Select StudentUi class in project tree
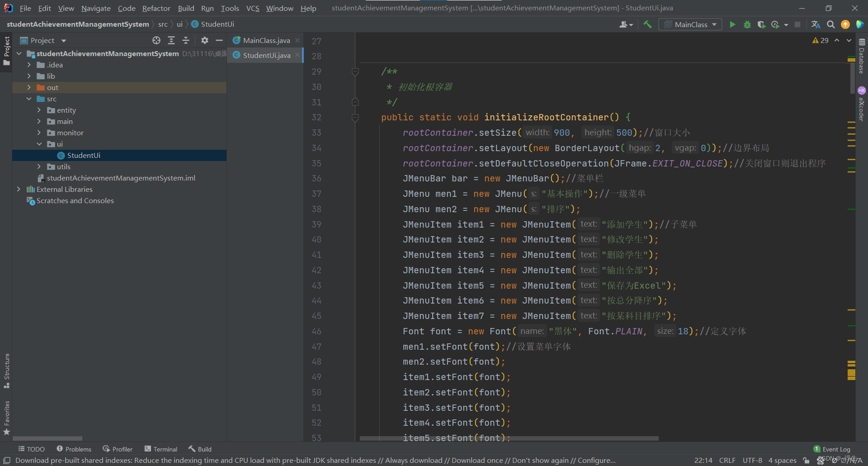Image resolution: width=868 pixels, height=466 pixels. click(x=119, y=155)
